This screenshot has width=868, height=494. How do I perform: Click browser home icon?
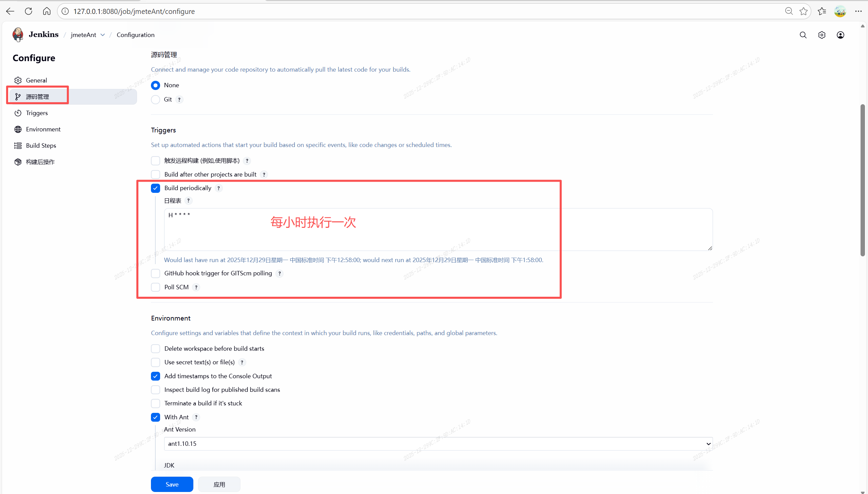point(47,11)
